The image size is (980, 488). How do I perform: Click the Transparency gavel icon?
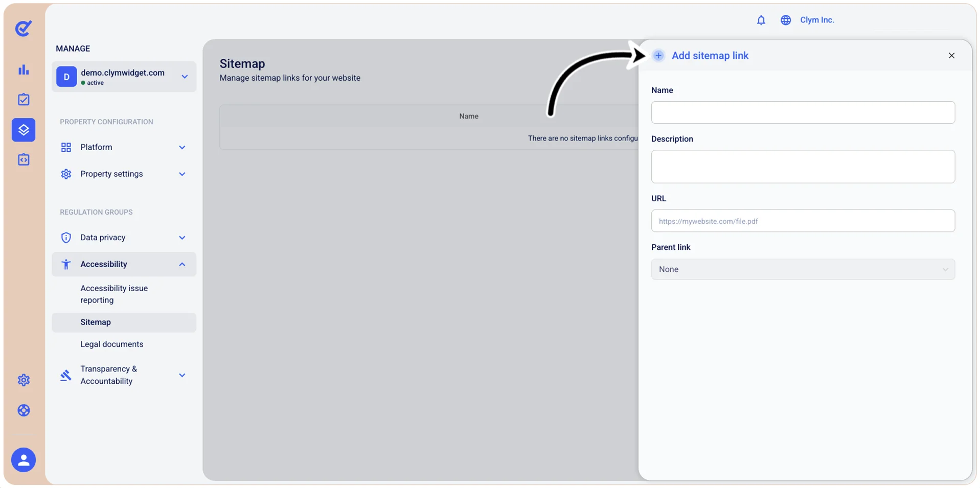click(66, 376)
